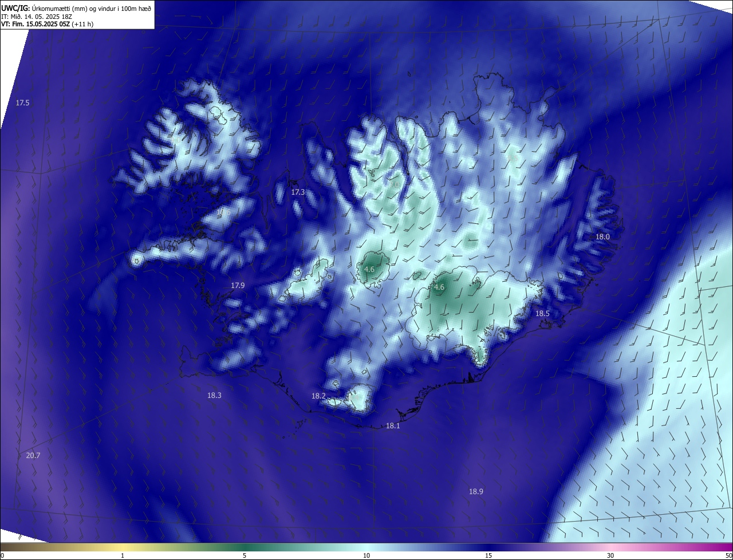This screenshot has height=560, width=733.
Task: Click the colorbar tick label 50
Action: 728,555
